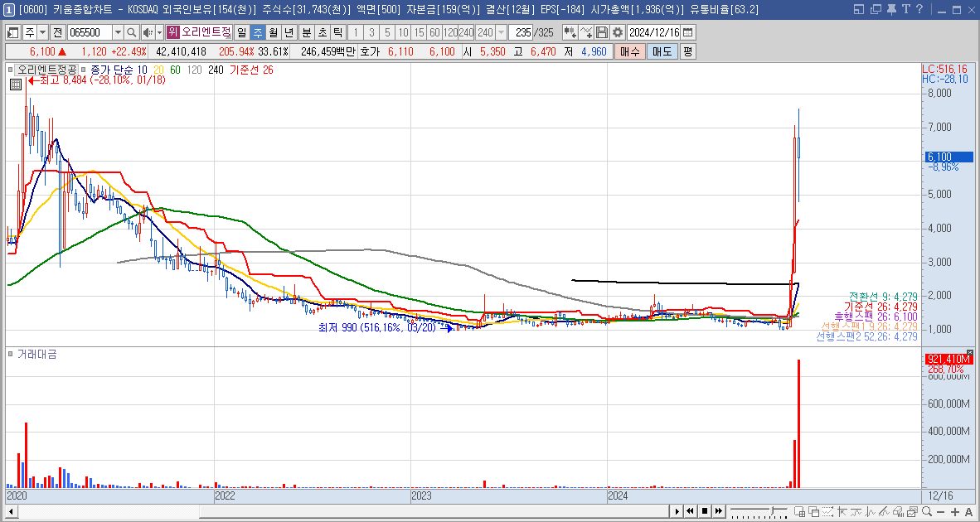This screenshot has height=522, width=980.
Task: Click the plus zoom-in icon at bottom
Action: click(x=954, y=512)
